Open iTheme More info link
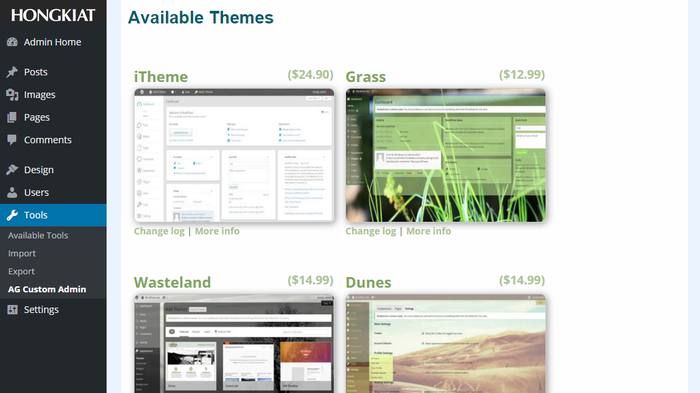 pos(217,231)
